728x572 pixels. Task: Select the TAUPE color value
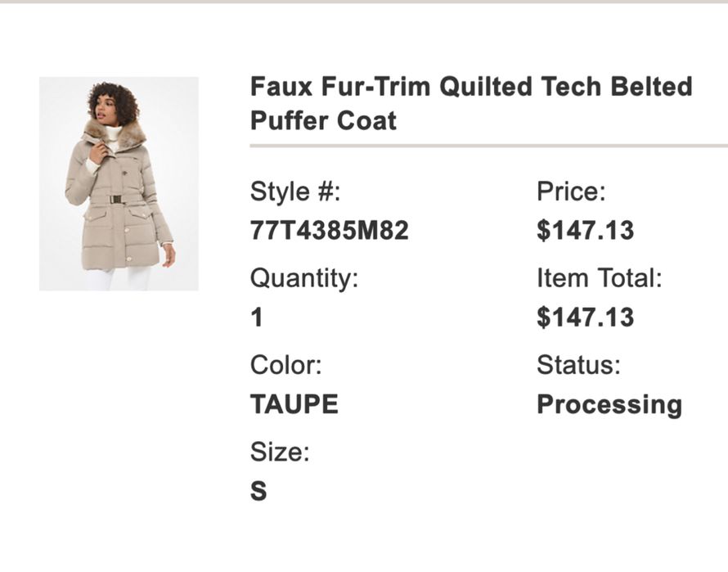294,404
